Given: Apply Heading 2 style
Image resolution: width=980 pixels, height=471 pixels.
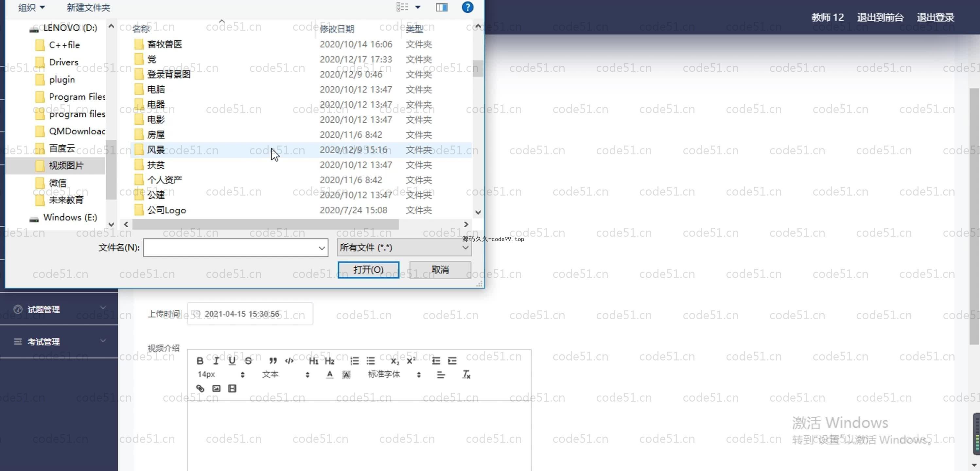Looking at the screenshot, I should (329, 361).
